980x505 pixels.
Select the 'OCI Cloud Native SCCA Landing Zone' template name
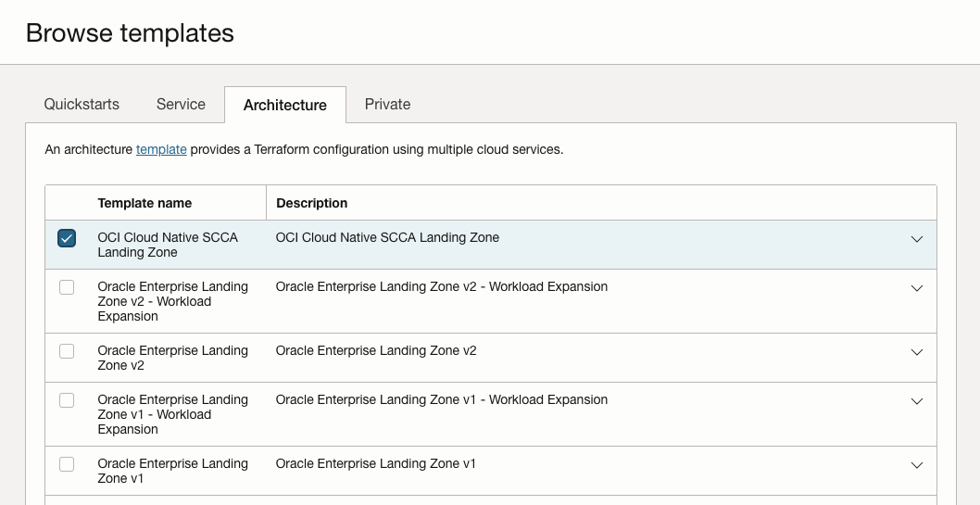168,245
